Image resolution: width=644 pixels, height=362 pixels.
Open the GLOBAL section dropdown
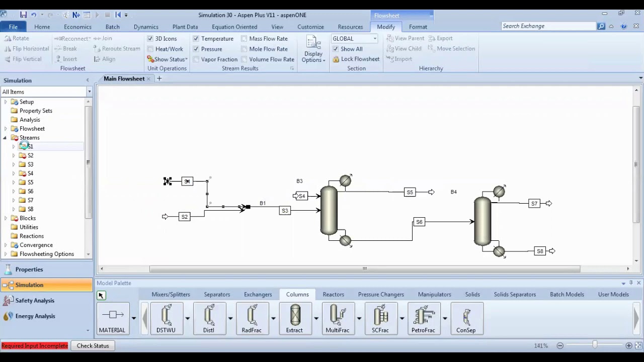pos(375,39)
